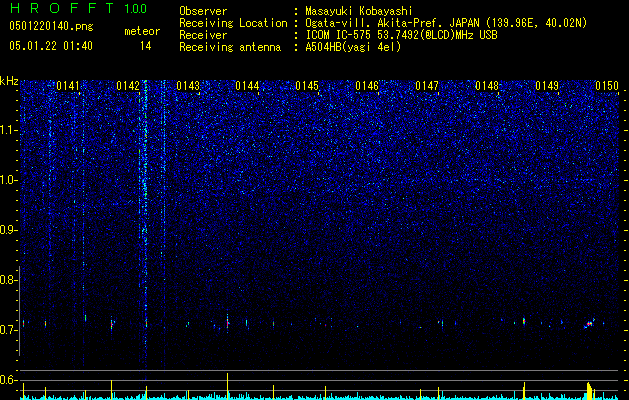
Task: Click time marker 0145
Action: click(x=307, y=86)
